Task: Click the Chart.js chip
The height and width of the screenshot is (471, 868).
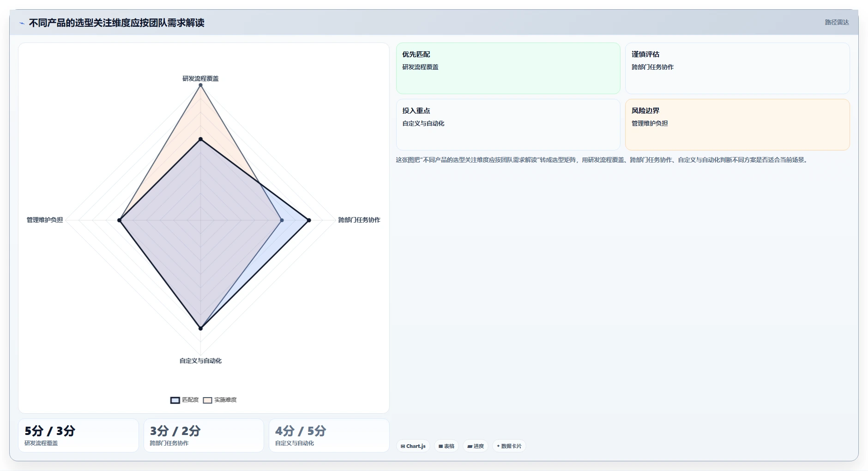Action: click(413, 446)
